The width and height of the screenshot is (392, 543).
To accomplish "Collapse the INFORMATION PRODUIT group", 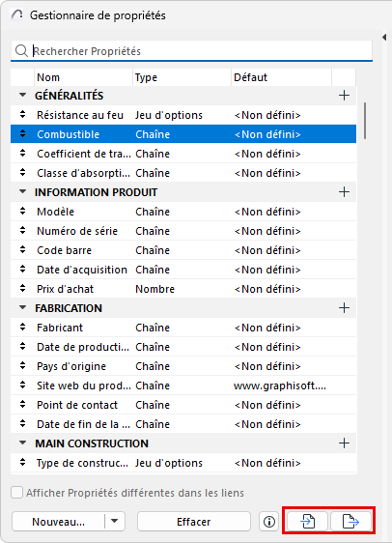I will (x=23, y=191).
